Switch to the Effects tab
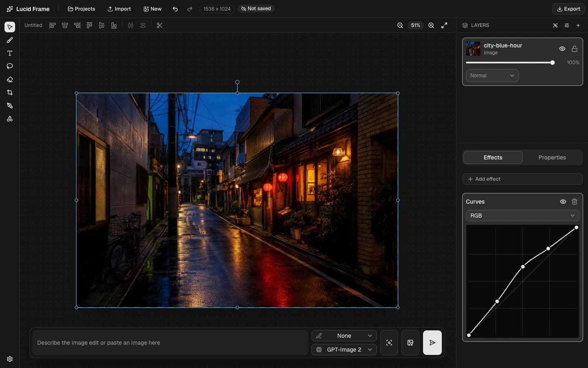 [x=493, y=157]
